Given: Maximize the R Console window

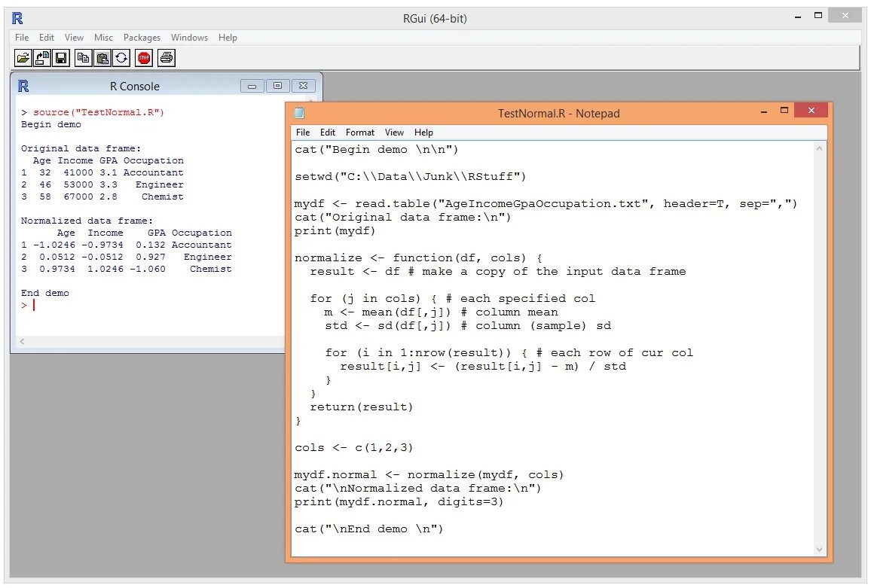Looking at the screenshot, I should point(278,86).
